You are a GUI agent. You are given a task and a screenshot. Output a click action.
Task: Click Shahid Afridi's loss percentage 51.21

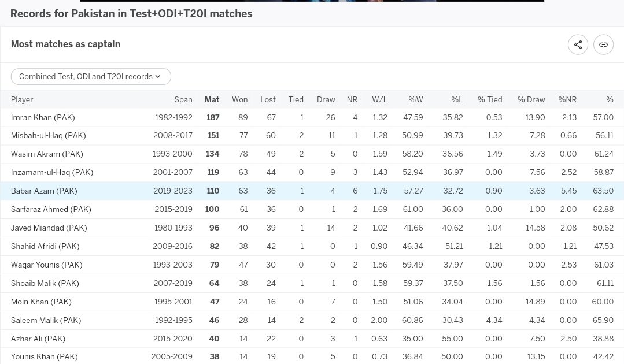pos(454,246)
